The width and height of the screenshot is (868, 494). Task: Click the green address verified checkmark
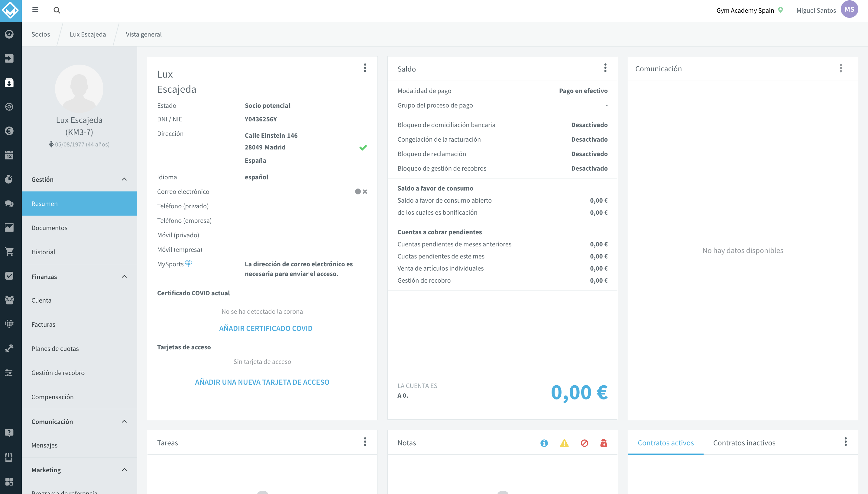pyautogui.click(x=363, y=148)
